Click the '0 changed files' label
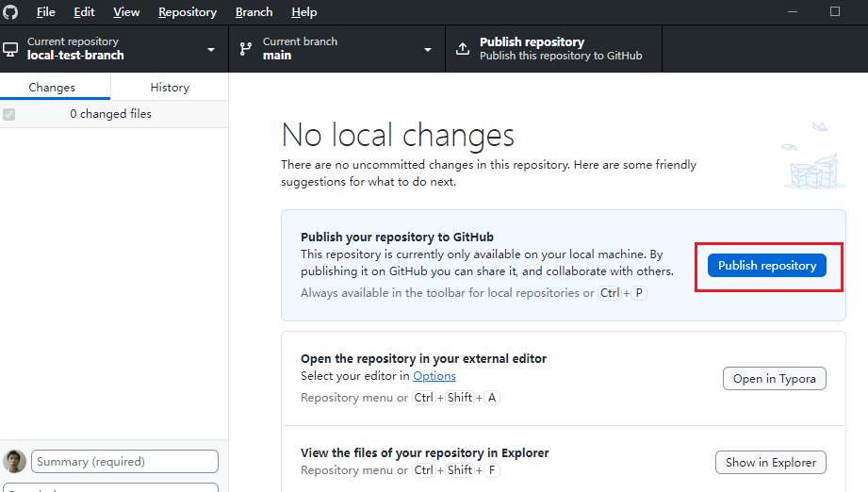Viewport: 868px width, 492px height. (110, 113)
